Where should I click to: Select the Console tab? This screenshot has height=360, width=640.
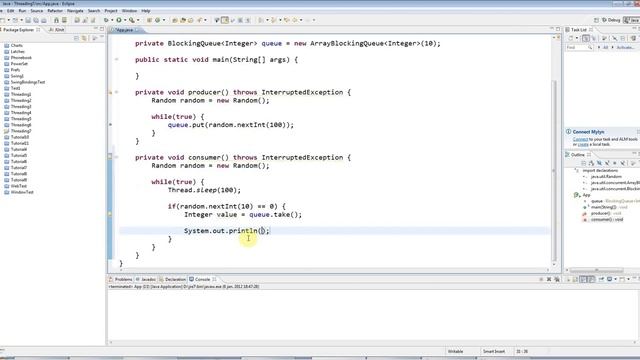click(x=200, y=280)
